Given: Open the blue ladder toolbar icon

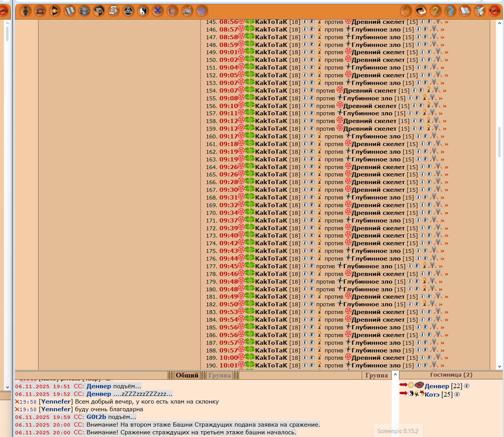Looking at the screenshot, I should coord(172,11).
